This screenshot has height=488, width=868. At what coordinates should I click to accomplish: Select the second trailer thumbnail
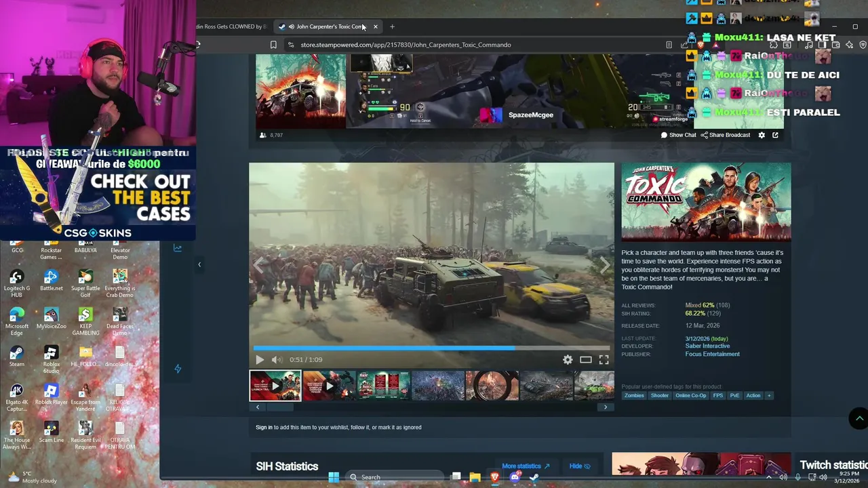click(329, 386)
